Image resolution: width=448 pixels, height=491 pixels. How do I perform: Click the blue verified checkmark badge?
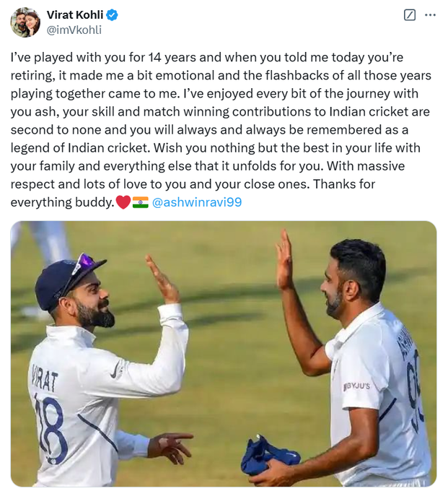pos(113,14)
